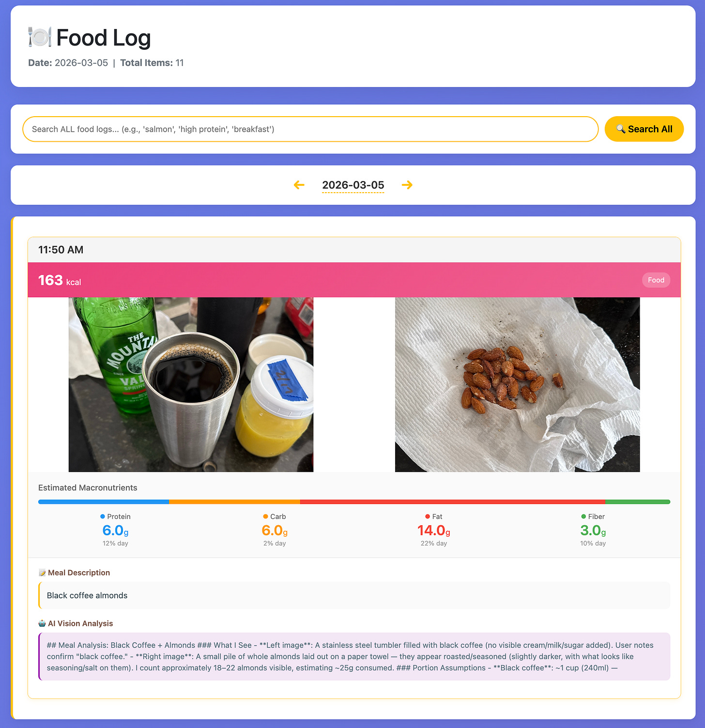705x728 pixels.
Task: Open the black coffee tumbler photo
Action: click(x=191, y=385)
